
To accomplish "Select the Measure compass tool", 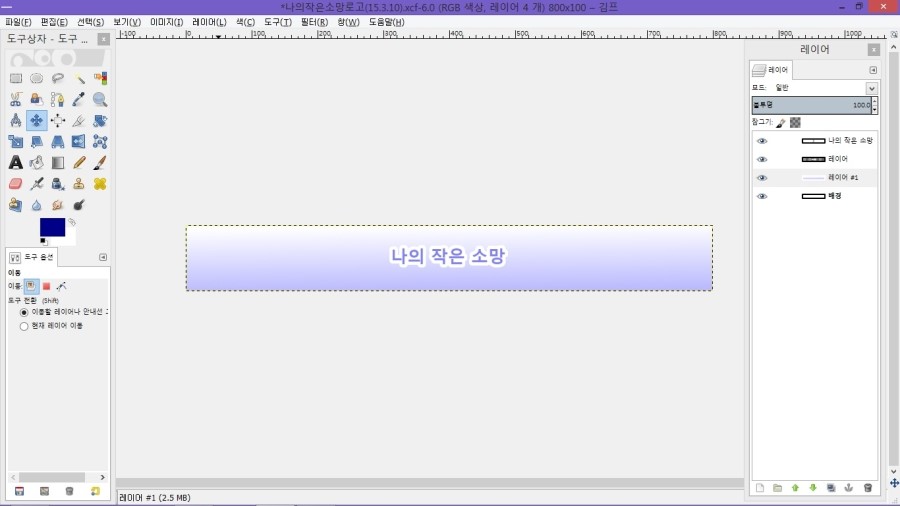I will pos(15,120).
